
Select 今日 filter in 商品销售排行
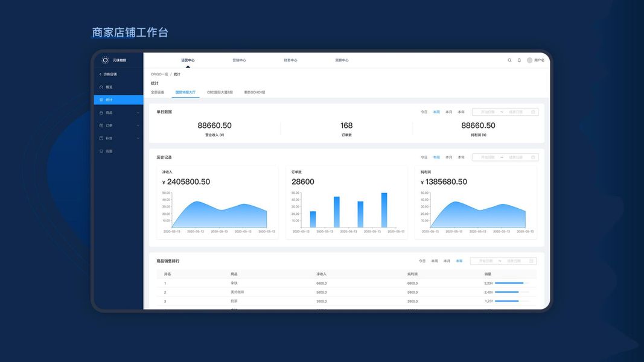pos(422,261)
